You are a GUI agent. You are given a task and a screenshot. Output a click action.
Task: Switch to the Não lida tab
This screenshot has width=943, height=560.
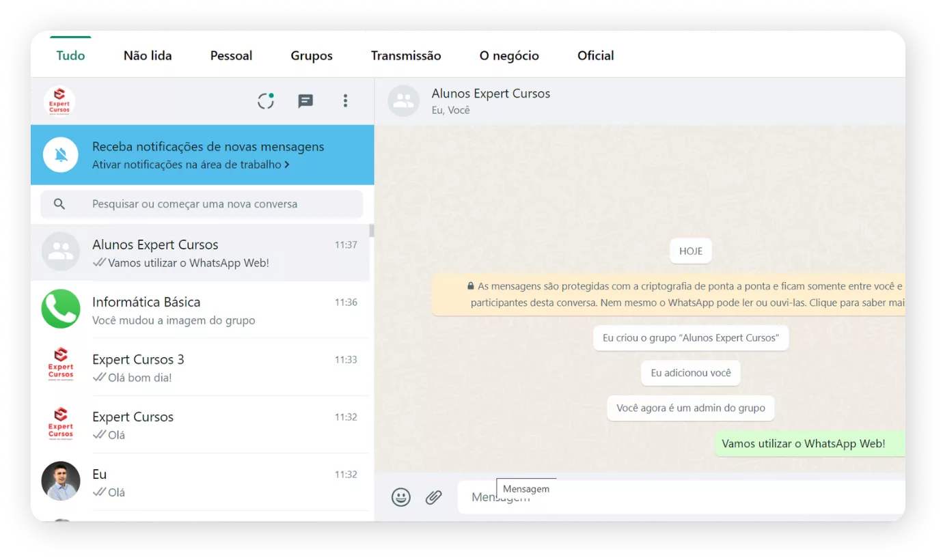click(148, 56)
